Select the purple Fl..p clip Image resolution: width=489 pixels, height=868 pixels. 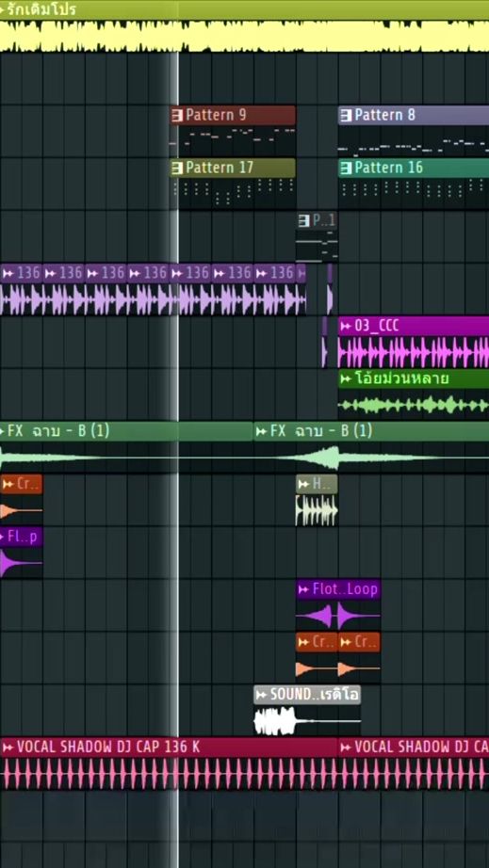[21, 553]
